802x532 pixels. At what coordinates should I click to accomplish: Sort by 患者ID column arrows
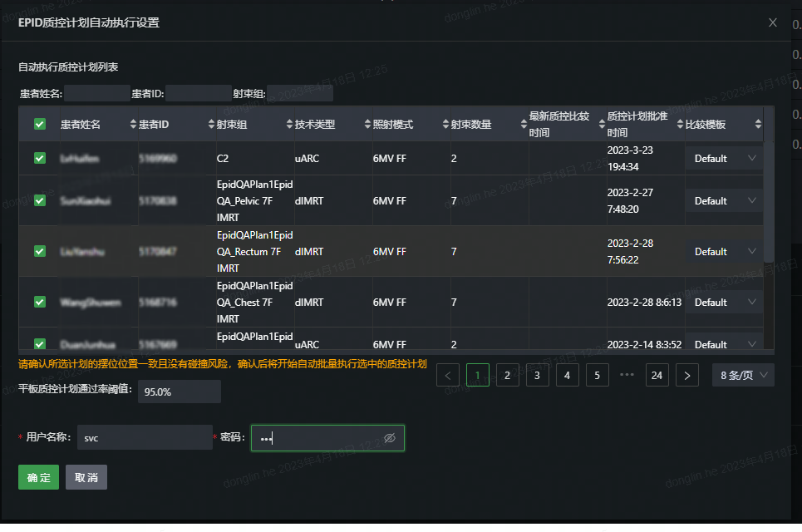coord(211,124)
